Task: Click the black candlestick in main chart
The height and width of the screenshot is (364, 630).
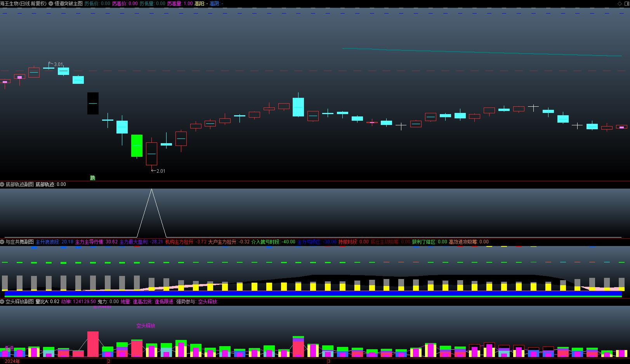Action: (x=93, y=103)
